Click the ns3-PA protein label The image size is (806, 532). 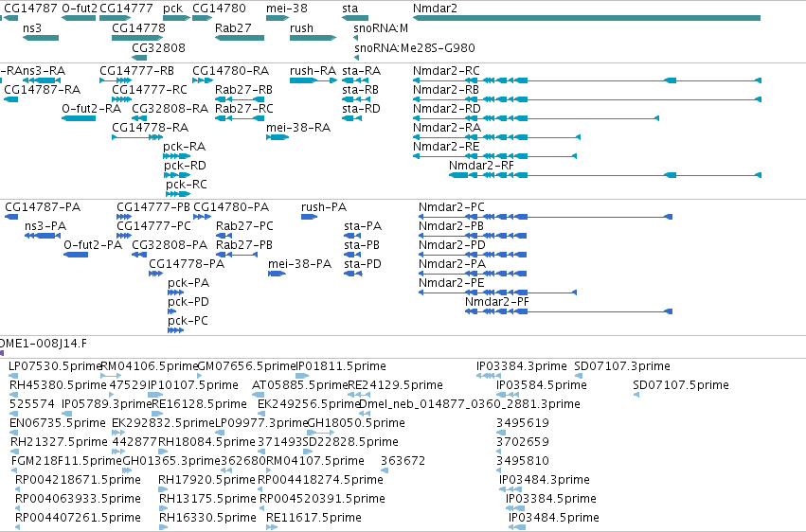45,226
